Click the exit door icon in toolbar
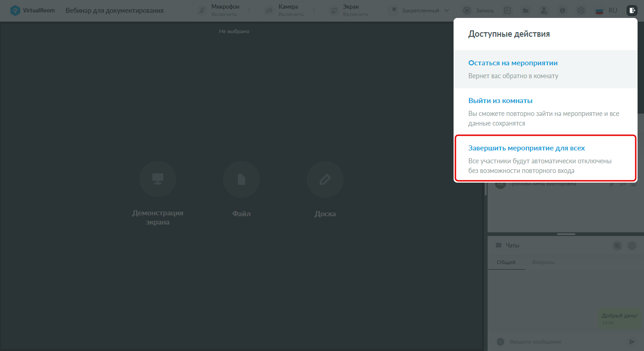 tap(632, 11)
